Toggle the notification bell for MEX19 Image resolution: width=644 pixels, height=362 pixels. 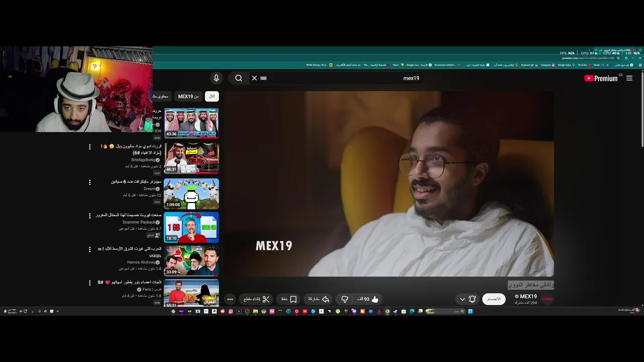tap(472, 299)
